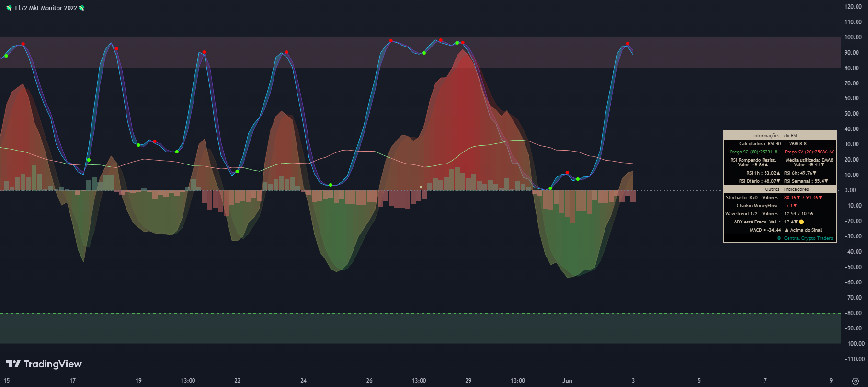The width and height of the screenshot is (868, 387).
Task: Click the '29' date label on time axis
Action: pos(468,381)
